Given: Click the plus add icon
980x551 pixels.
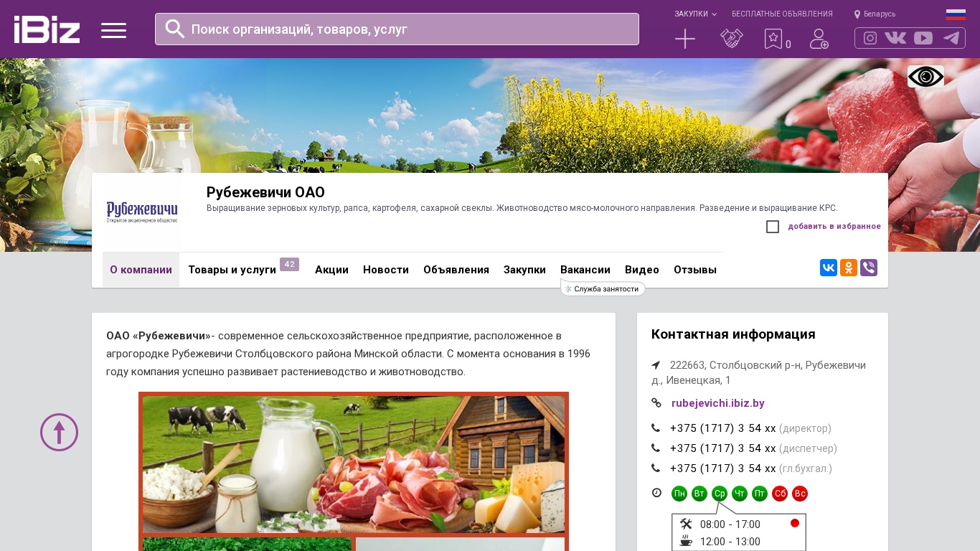Looking at the screenshot, I should click(685, 39).
